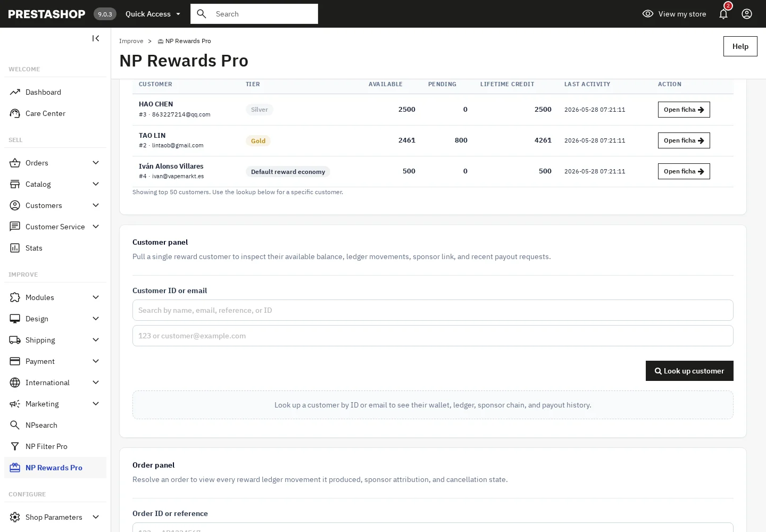Click the Modules puzzle icon
The image size is (766, 532).
[15, 297]
